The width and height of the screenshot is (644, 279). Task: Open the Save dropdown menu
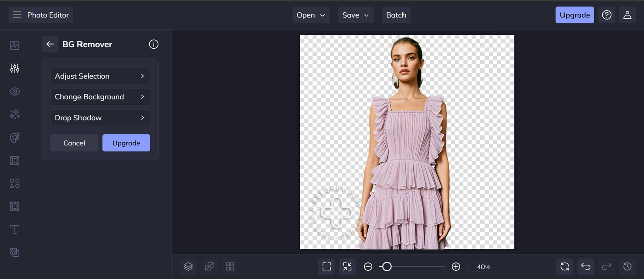(x=356, y=15)
